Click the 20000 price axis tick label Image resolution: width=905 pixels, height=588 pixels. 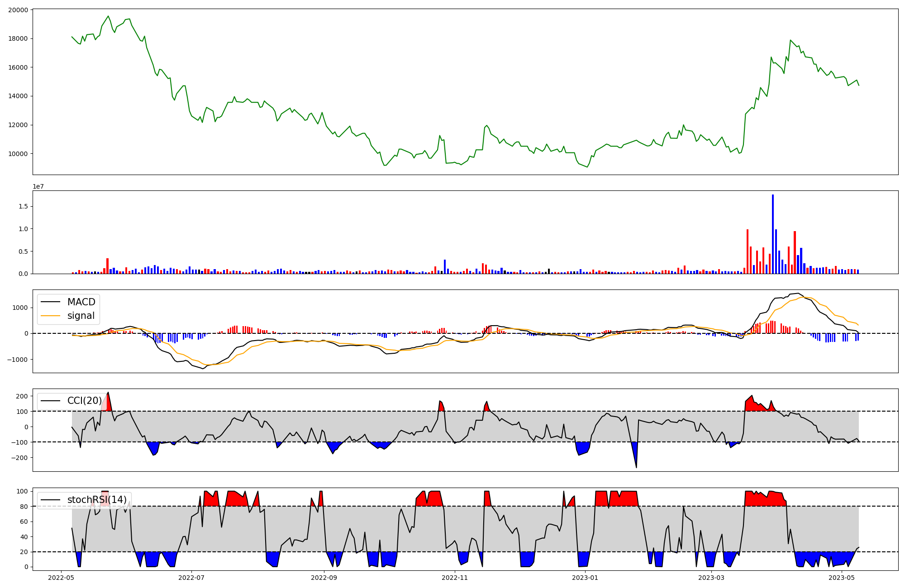pyautogui.click(x=18, y=10)
